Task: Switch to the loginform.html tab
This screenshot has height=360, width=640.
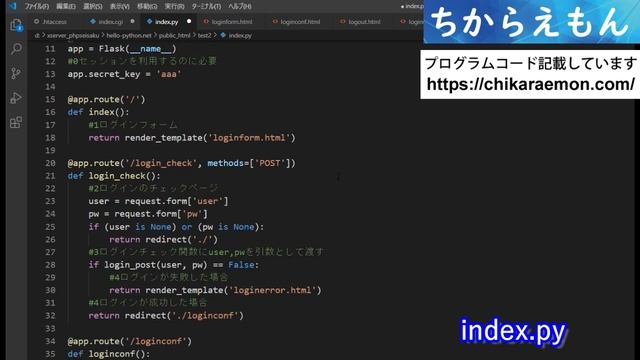Action: pyautogui.click(x=232, y=22)
